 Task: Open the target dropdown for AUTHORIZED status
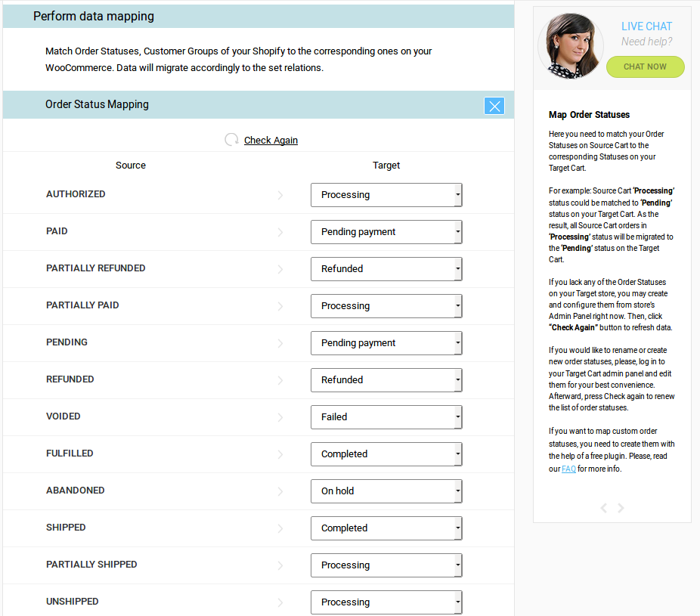click(x=386, y=194)
